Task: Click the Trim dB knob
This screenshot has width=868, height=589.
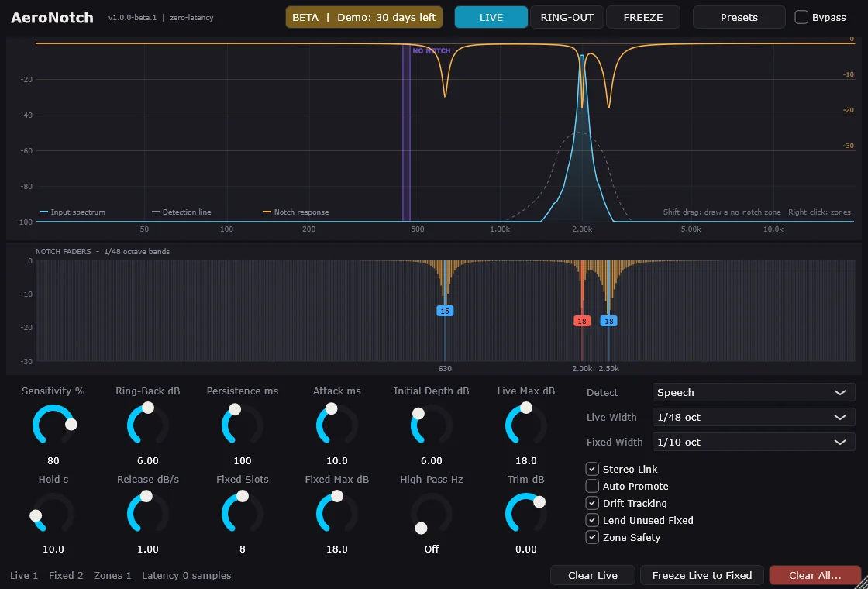Action: tap(526, 514)
